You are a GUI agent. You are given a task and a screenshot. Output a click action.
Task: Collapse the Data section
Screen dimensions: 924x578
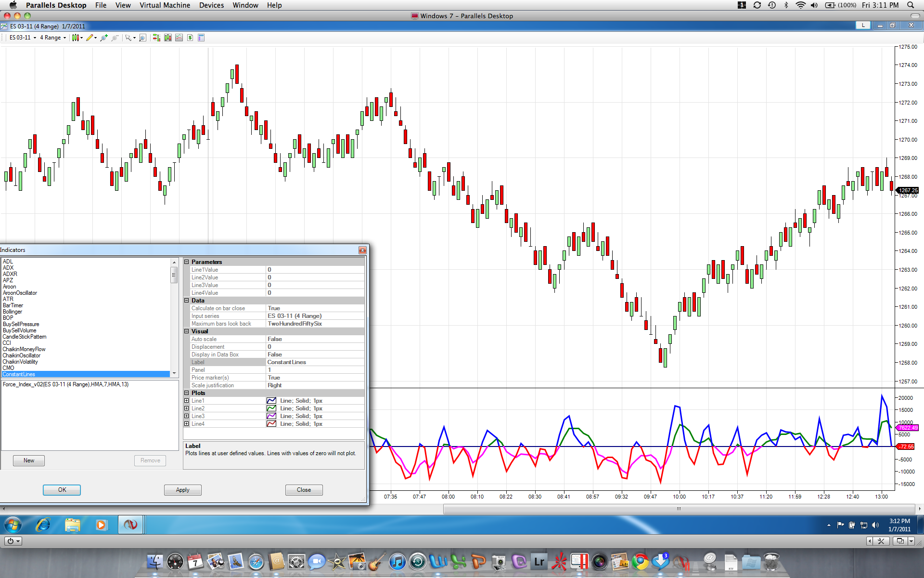(187, 301)
